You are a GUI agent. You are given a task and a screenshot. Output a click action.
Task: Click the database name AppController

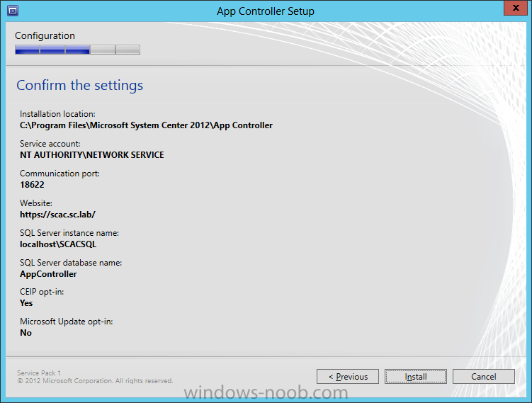[x=48, y=274]
